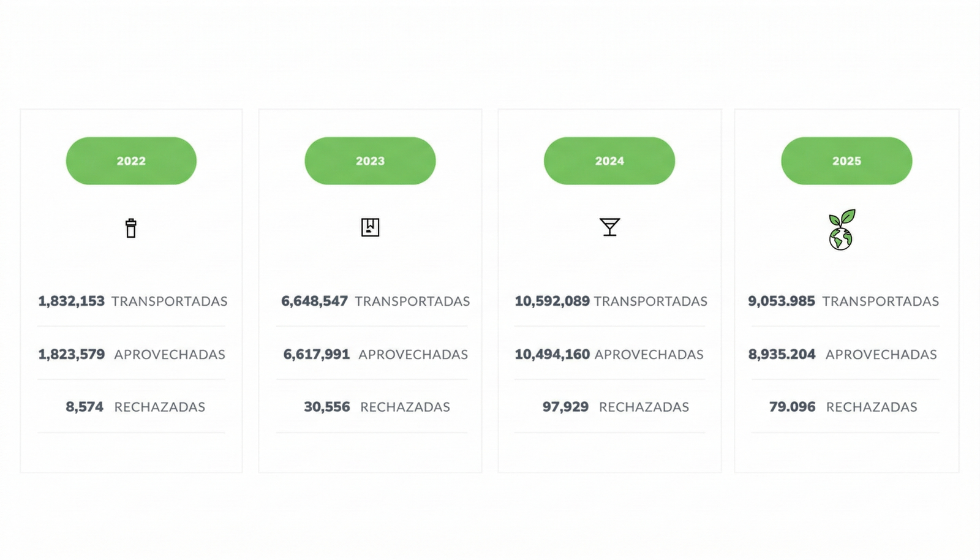Select the 2025 green year button
980x560 pixels.
(x=846, y=161)
